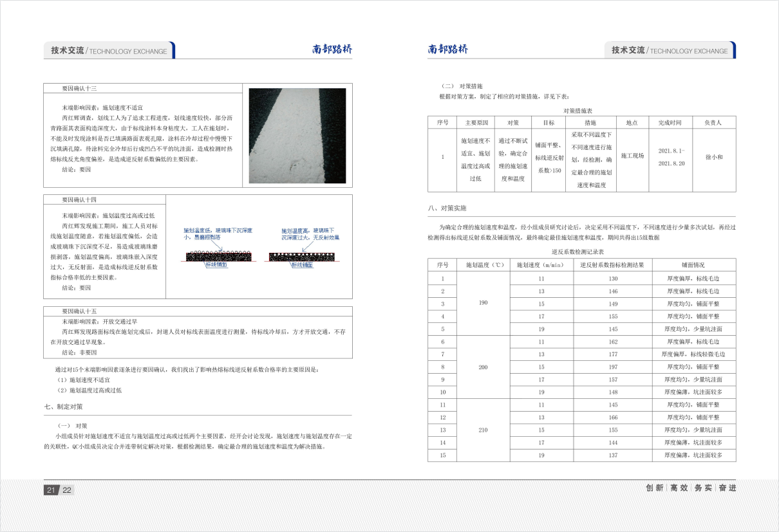
Task: Click the footer word "创新"
Action: coord(655,488)
